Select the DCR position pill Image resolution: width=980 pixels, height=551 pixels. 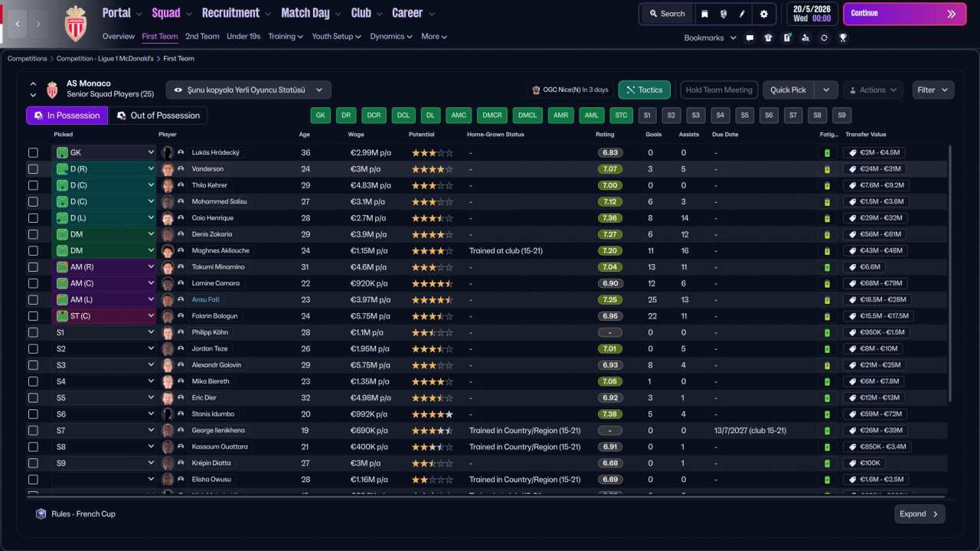374,116
